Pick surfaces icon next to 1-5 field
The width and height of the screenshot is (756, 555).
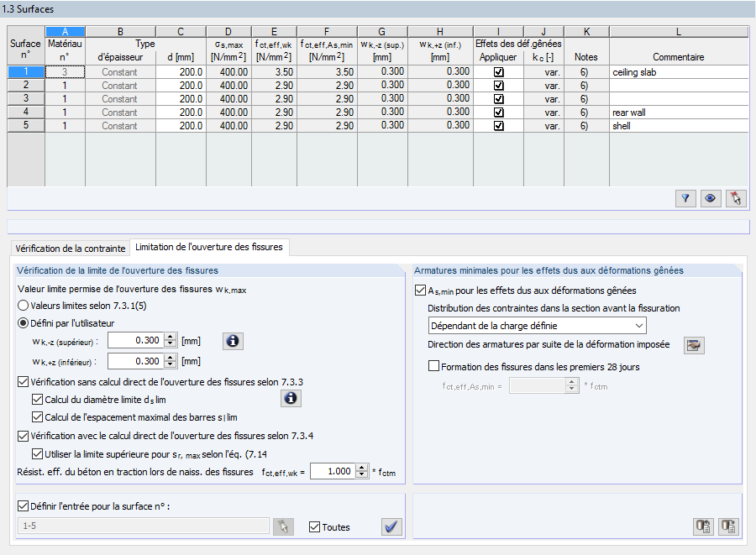tap(283, 526)
